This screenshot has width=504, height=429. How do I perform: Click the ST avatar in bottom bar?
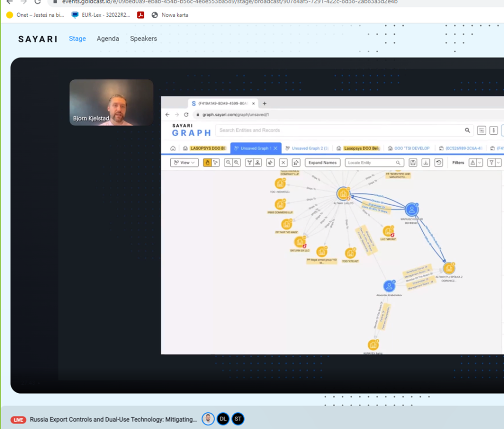click(x=238, y=419)
